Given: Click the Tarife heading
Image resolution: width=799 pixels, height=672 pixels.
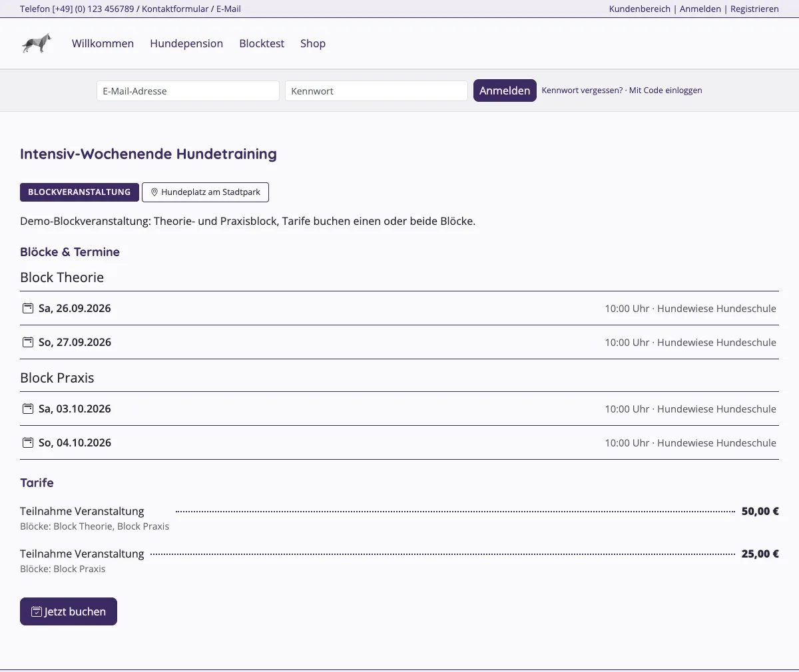Looking at the screenshot, I should 37,483.
